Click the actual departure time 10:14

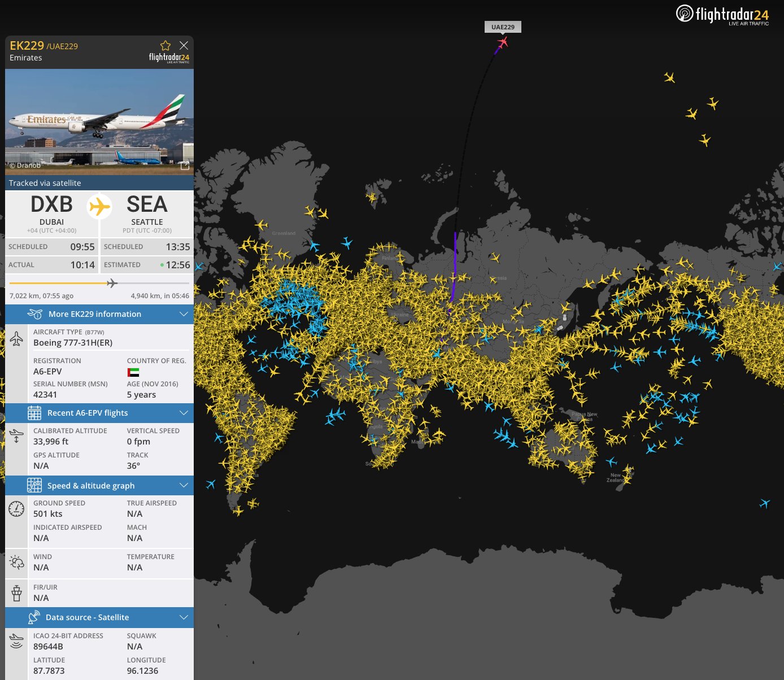tap(82, 265)
